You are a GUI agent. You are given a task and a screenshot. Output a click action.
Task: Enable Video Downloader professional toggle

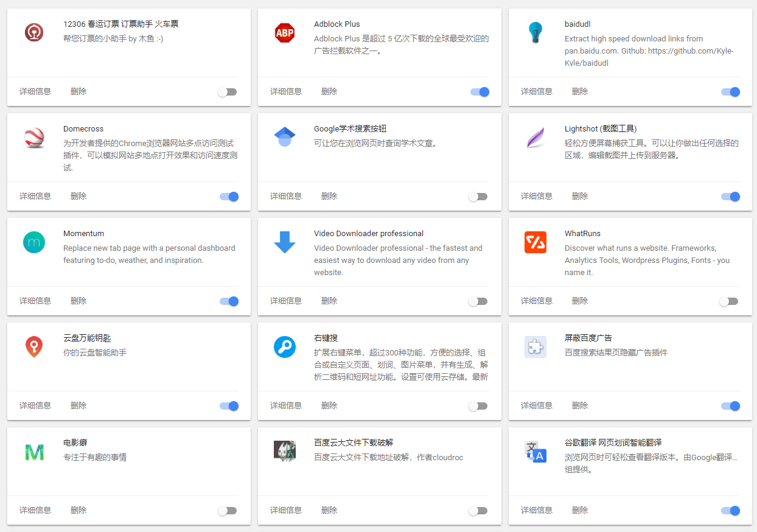click(478, 301)
